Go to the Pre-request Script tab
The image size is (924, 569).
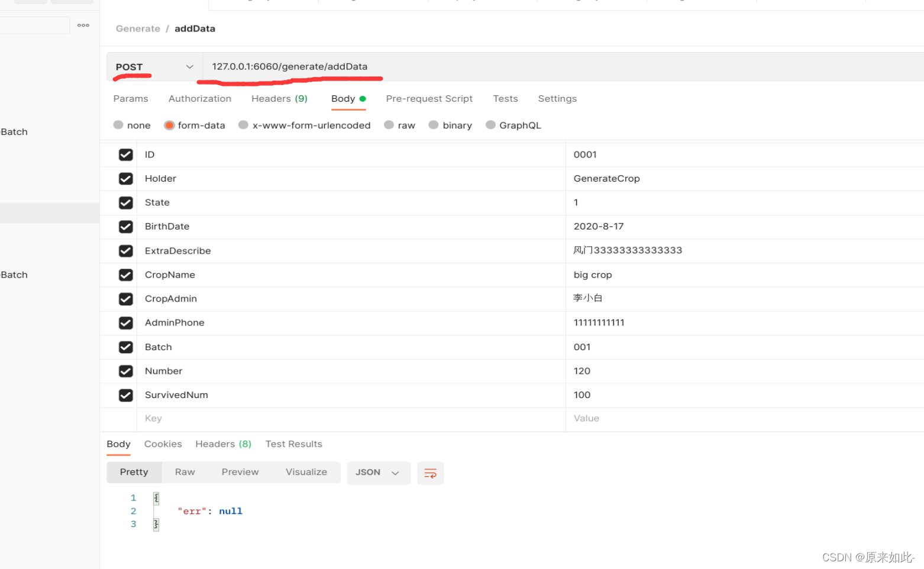pyautogui.click(x=429, y=99)
